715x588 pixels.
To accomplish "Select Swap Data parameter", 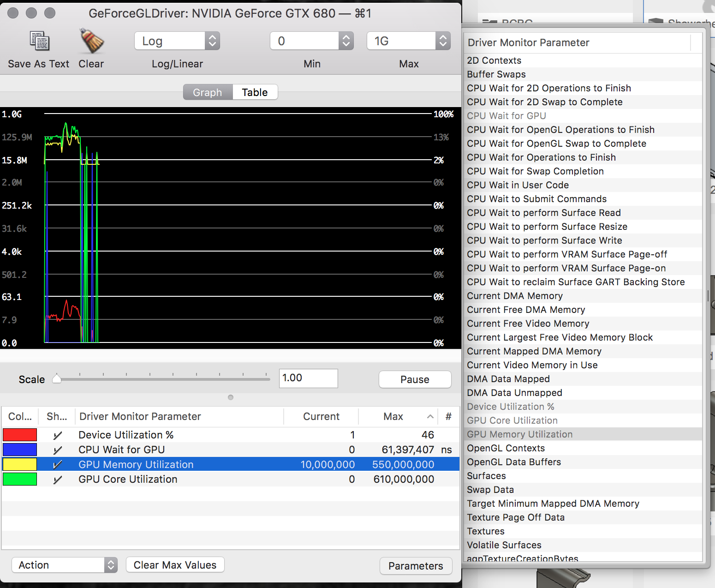I will pyautogui.click(x=584, y=490).
